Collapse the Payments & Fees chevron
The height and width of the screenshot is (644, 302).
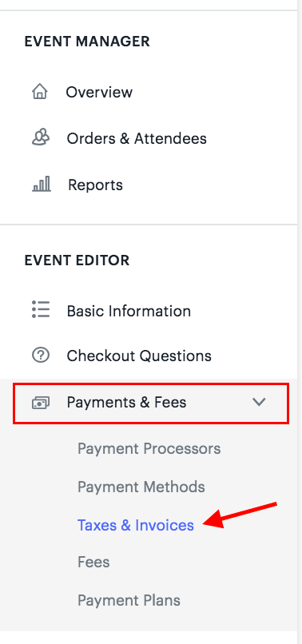259,402
